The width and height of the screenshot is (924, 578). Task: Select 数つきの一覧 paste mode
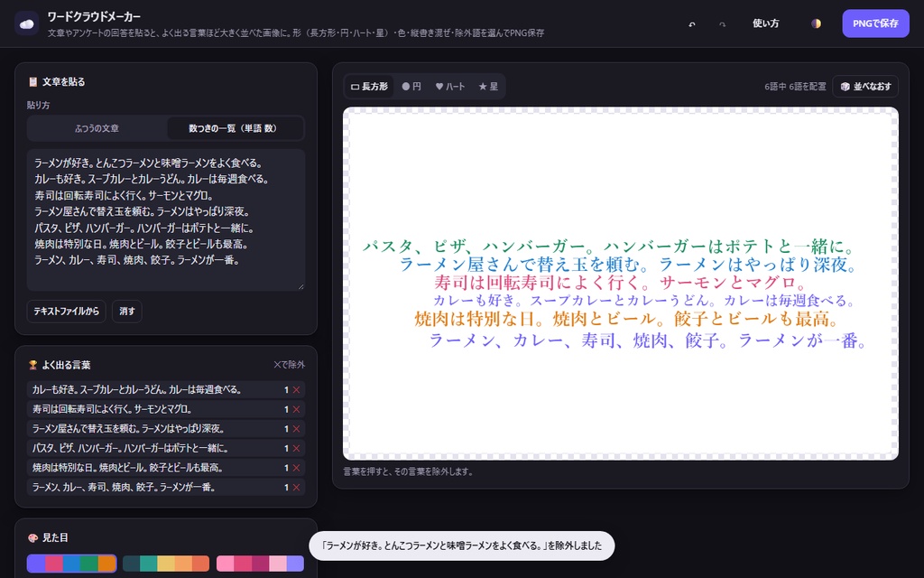click(x=234, y=128)
